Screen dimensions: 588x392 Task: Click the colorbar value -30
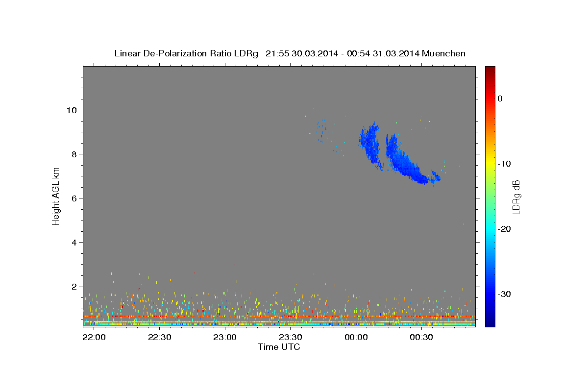(504, 294)
